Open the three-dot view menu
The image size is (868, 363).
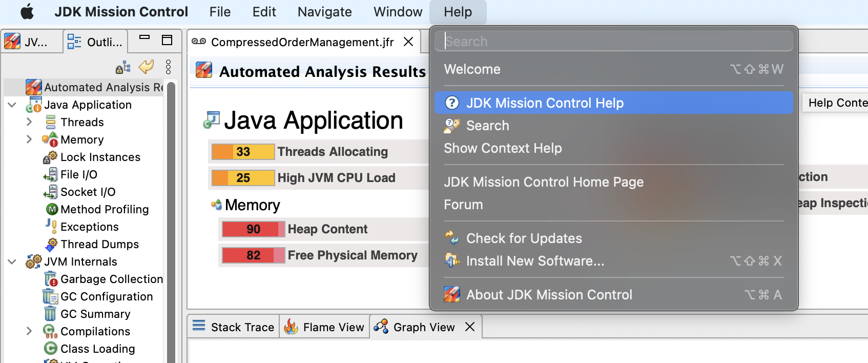click(x=168, y=67)
